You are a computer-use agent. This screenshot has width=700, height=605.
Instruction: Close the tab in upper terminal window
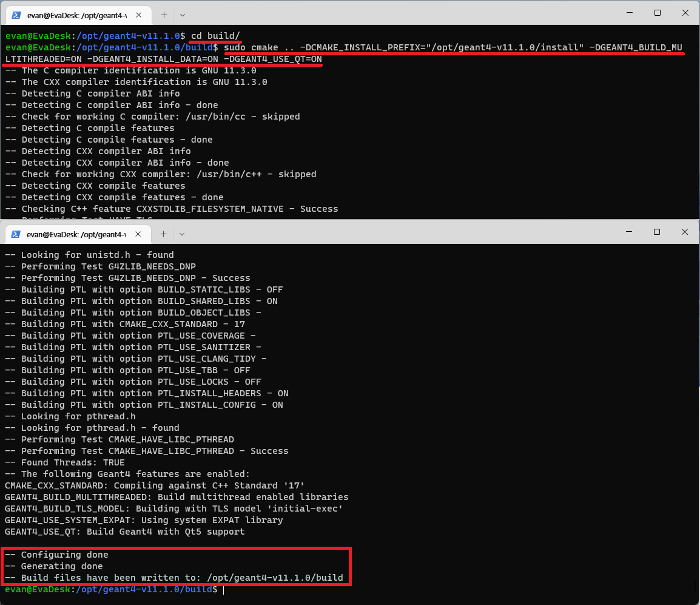139,15
